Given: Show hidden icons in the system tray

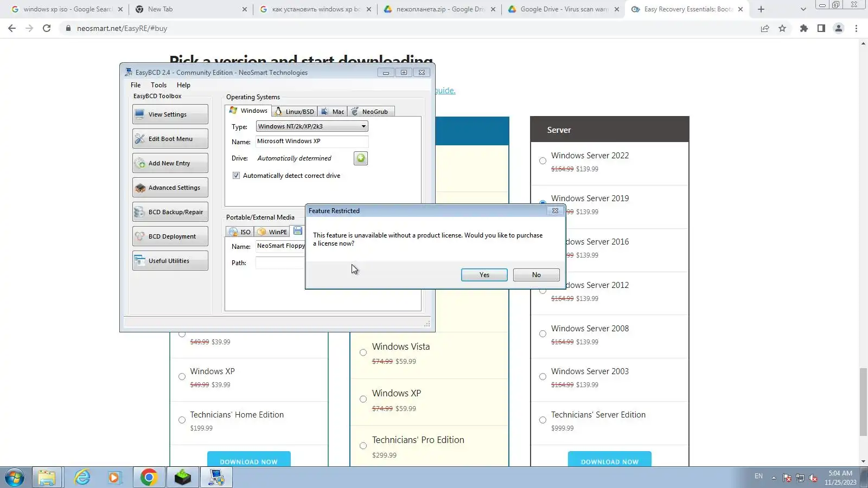Looking at the screenshot, I should coord(774,478).
